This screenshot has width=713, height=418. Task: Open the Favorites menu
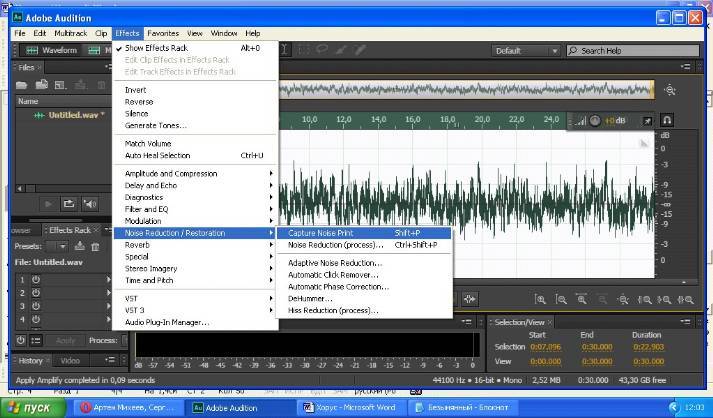pos(163,33)
